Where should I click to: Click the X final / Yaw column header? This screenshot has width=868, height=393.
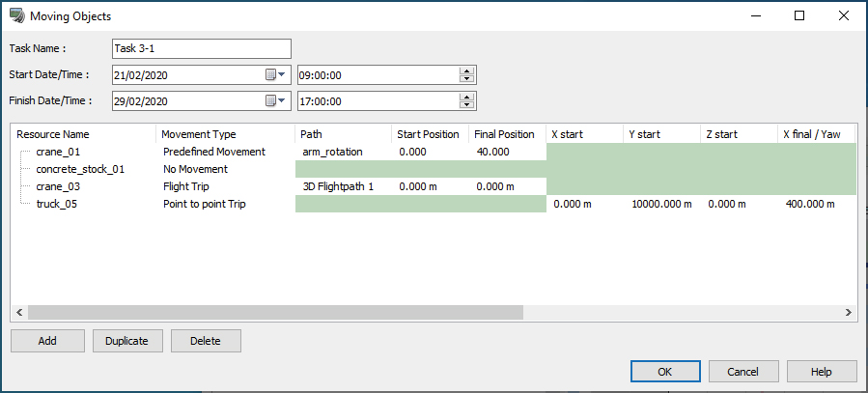817,134
